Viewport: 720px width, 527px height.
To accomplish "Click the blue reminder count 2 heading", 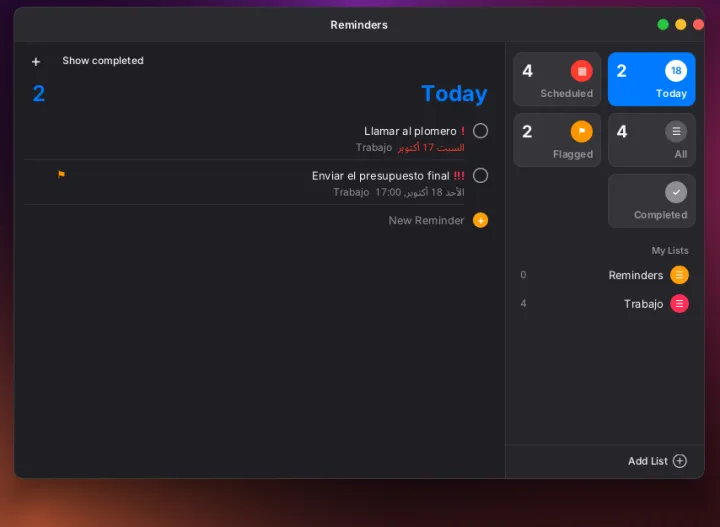I will [39, 94].
